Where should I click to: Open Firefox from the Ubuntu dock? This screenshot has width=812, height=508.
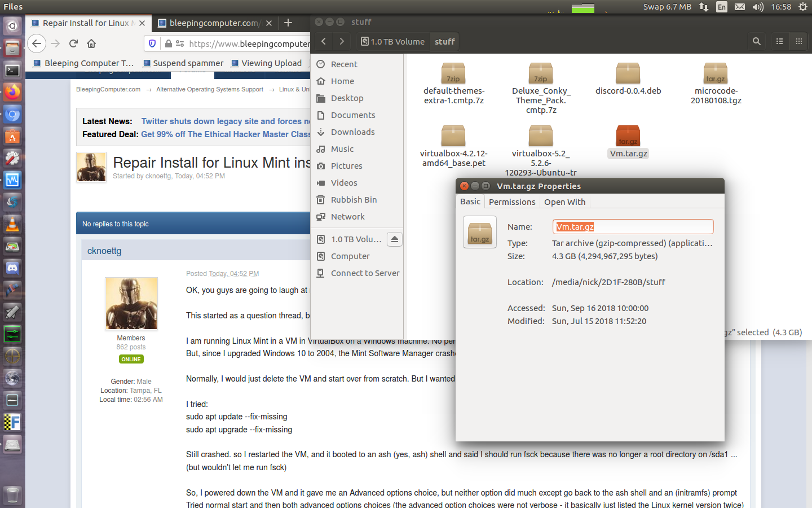pos(12,92)
